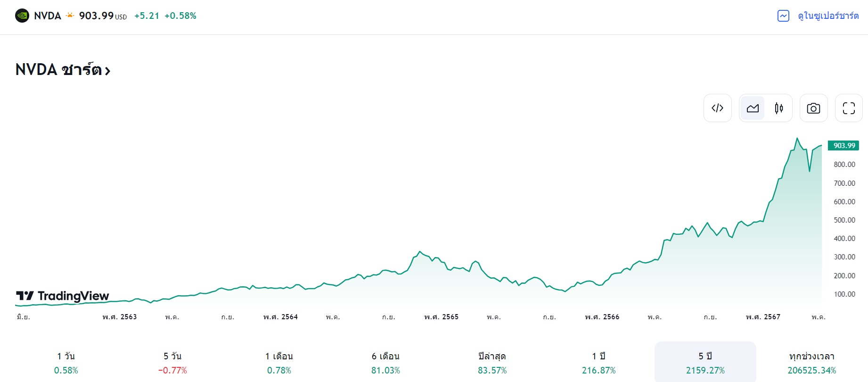Click the NVDA Nvidia logo icon
Image resolution: width=868 pixels, height=382 pixels.
point(22,16)
